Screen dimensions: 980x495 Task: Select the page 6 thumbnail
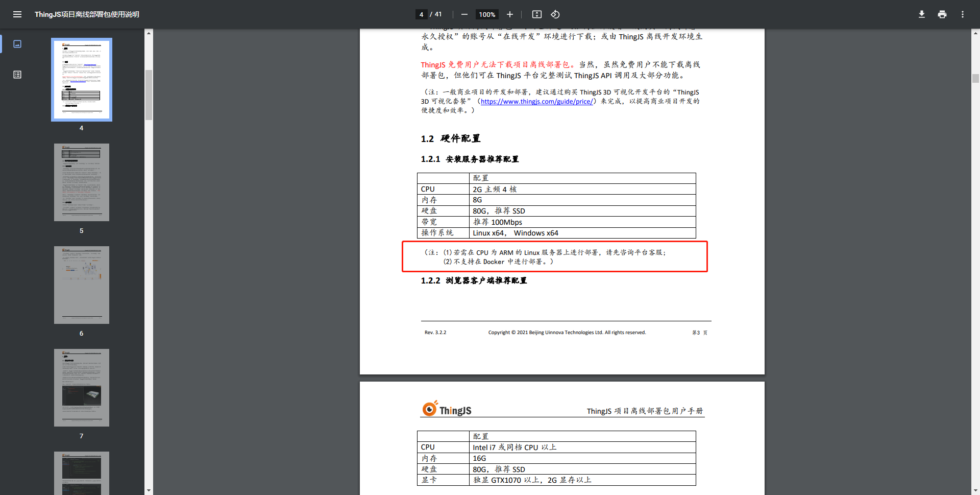pos(82,285)
